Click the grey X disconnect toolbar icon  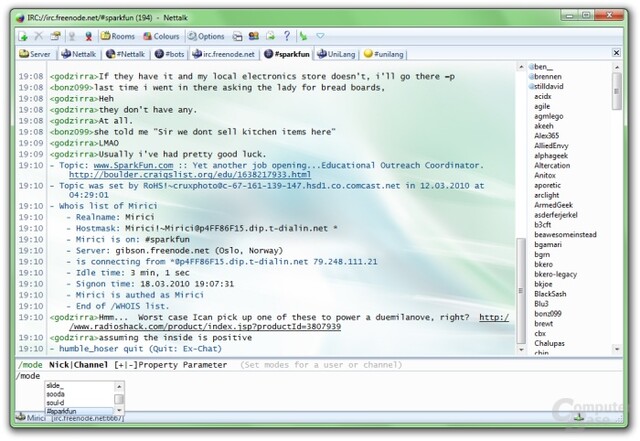click(x=38, y=36)
